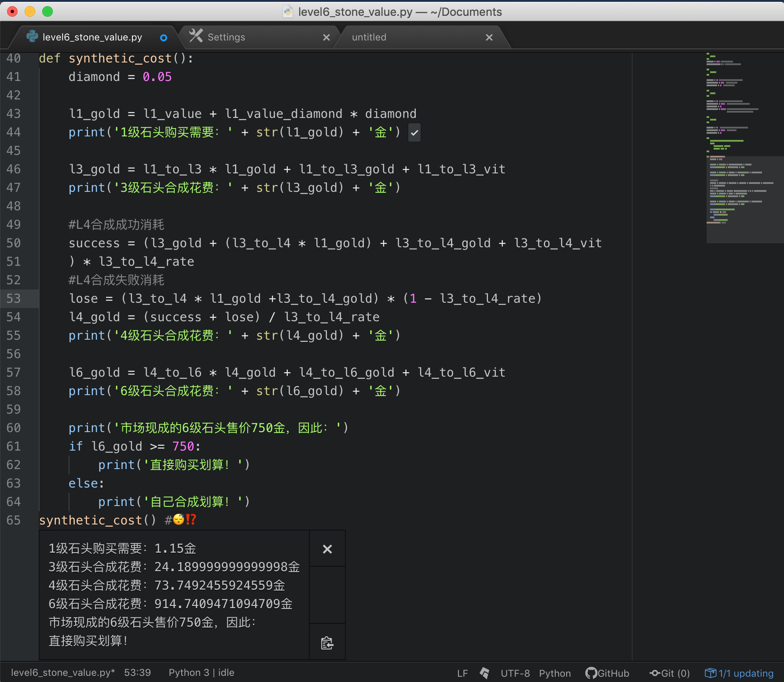This screenshot has height=682, width=784.
Task: Copy output with the clipboard icon
Action: tap(327, 643)
